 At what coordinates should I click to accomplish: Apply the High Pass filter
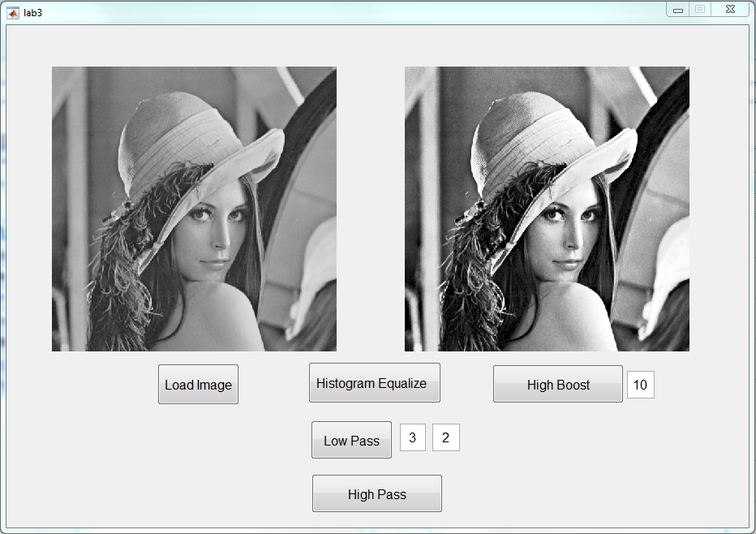pos(376,493)
